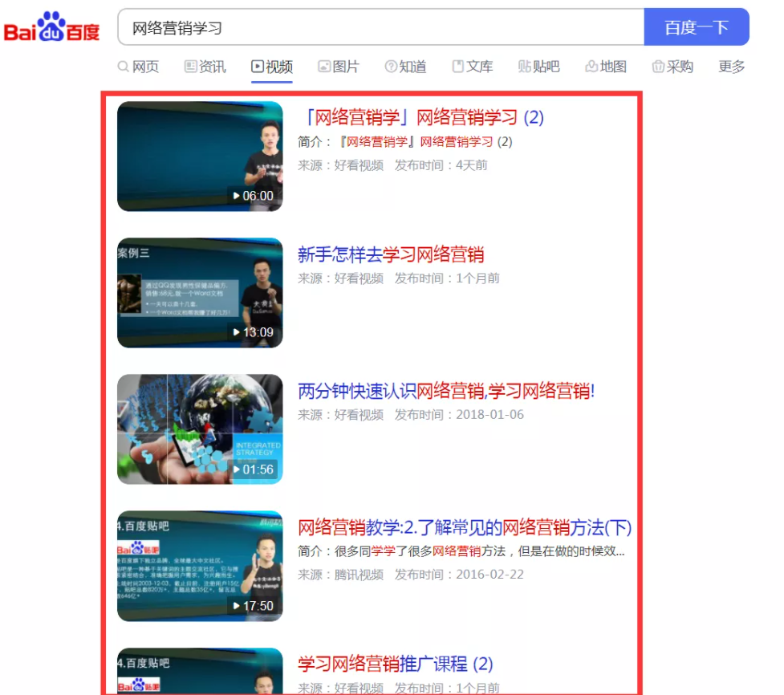Open the partly visible bottom 百度贴吧 thumbnail
This screenshot has height=695, width=784.
pos(200,670)
